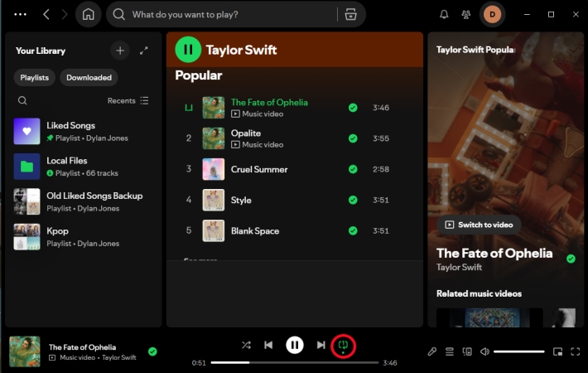Toggle repeat mode
Viewport: 588px width, 373px height.
click(343, 345)
